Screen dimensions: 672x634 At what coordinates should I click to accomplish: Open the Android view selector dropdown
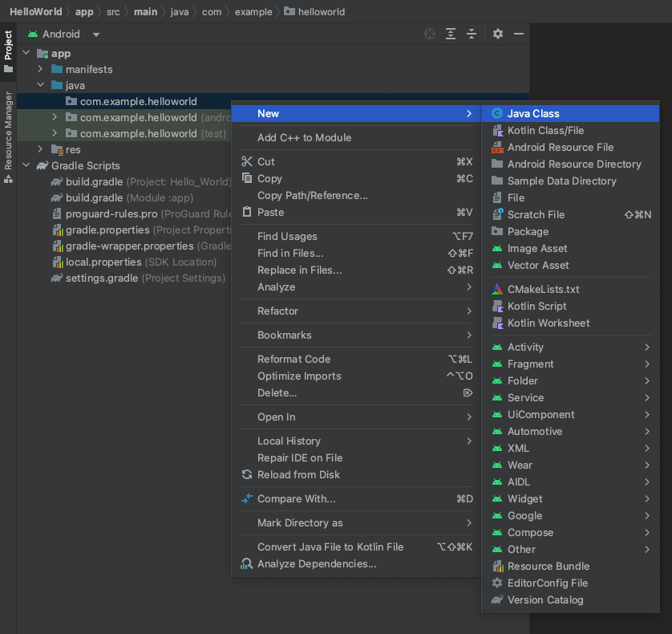[x=64, y=34]
